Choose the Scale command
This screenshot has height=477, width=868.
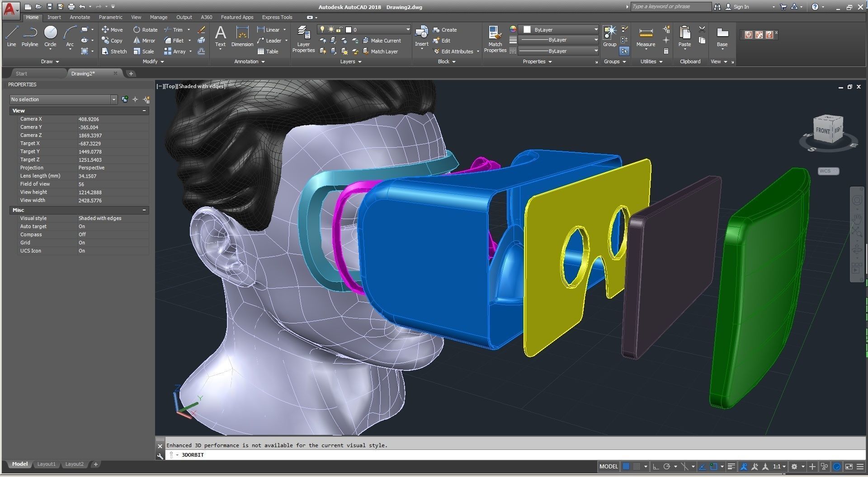143,51
